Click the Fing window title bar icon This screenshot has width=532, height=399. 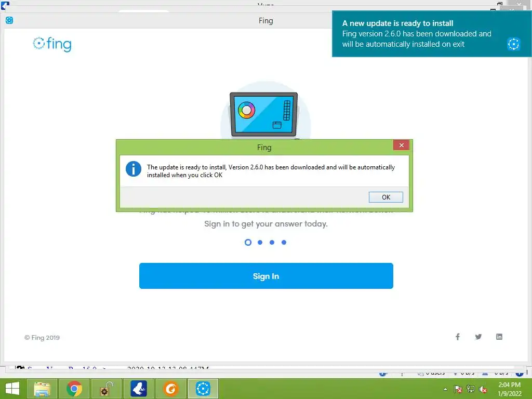pyautogui.click(x=9, y=20)
